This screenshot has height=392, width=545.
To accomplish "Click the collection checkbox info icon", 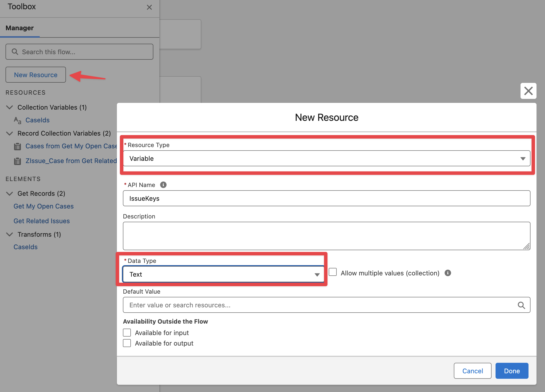I will click(x=448, y=273).
